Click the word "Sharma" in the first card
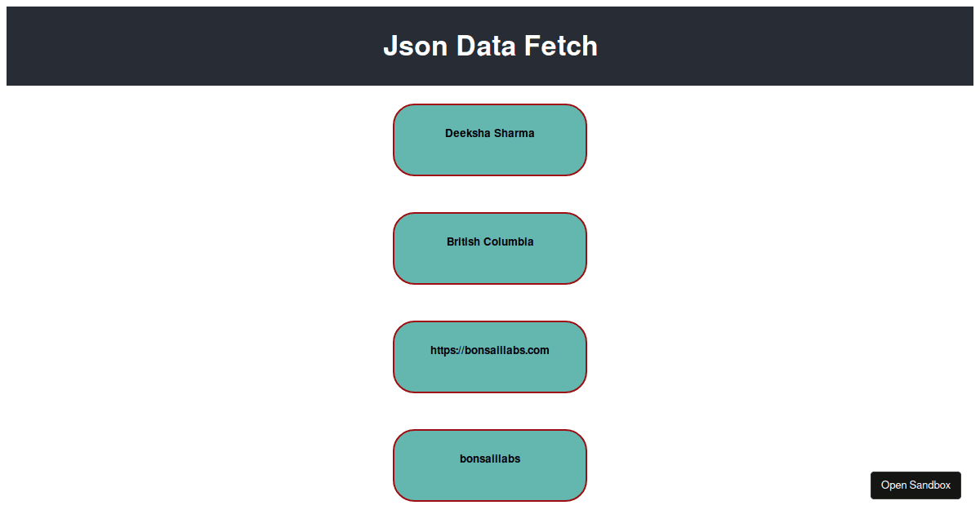Screen dimensions: 980x514 click(514, 133)
